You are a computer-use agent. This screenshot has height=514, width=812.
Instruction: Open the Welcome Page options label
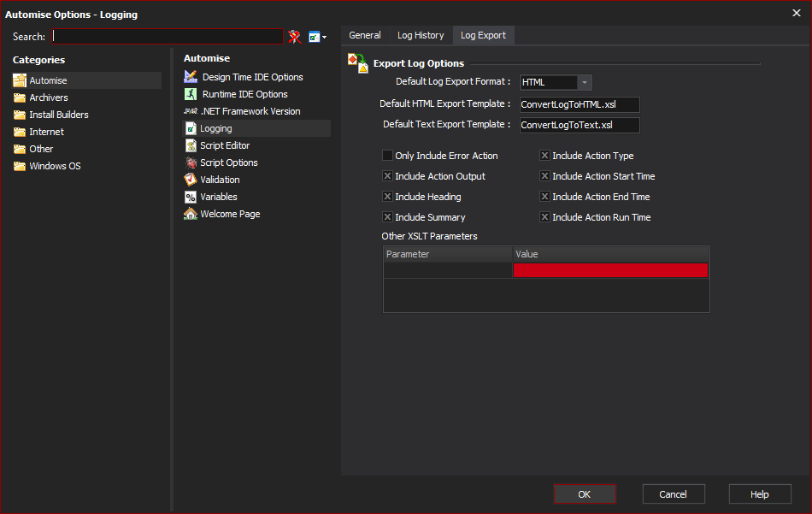[x=230, y=214]
